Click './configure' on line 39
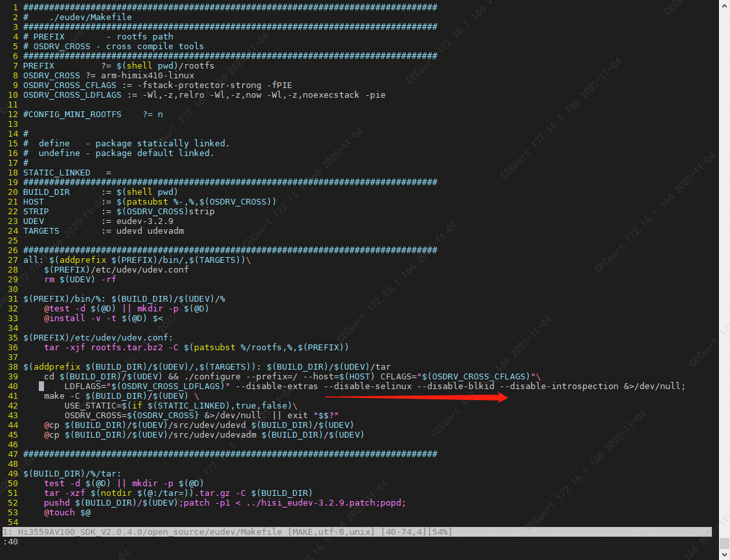 (212, 376)
